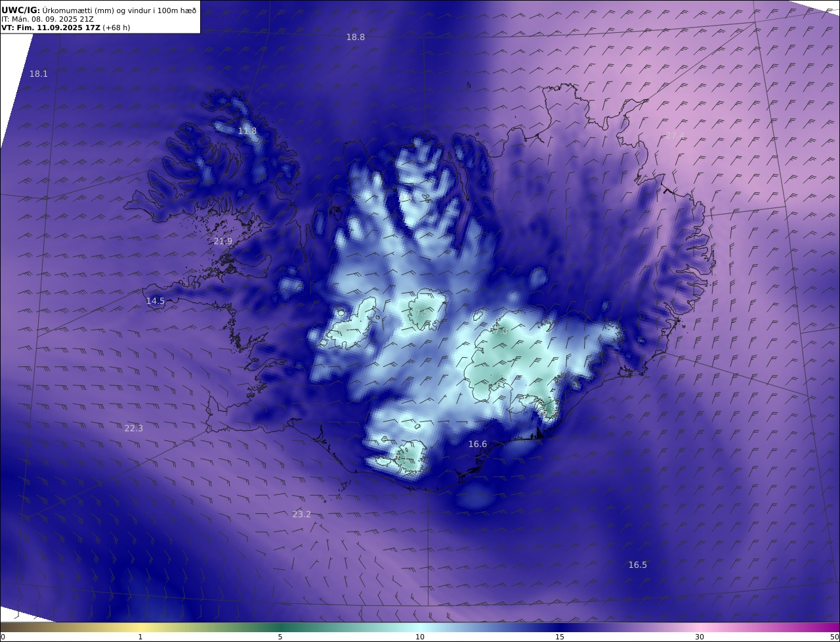Click the 16.5 value label
The image size is (840, 642).
pyautogui.click(x=638, y=565)
